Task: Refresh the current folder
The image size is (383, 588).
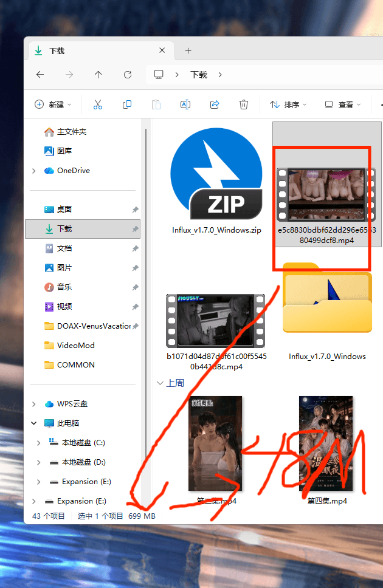Action: point(128,75)
